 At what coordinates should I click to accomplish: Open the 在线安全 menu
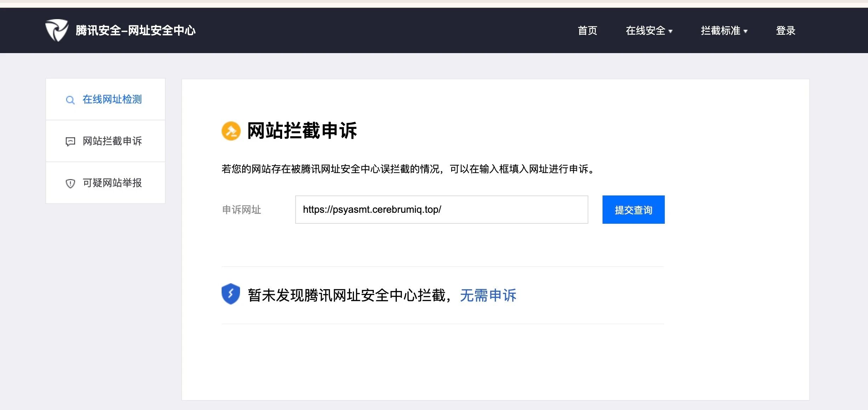point(645,31)
